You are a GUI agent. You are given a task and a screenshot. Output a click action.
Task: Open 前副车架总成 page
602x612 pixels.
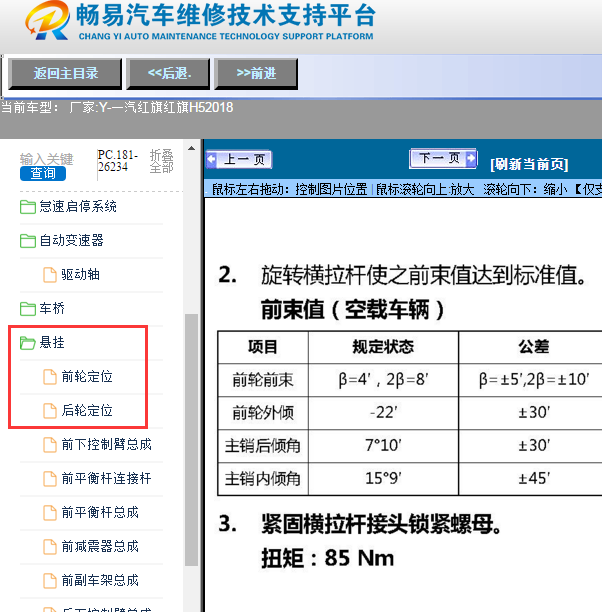coord(100,580)
